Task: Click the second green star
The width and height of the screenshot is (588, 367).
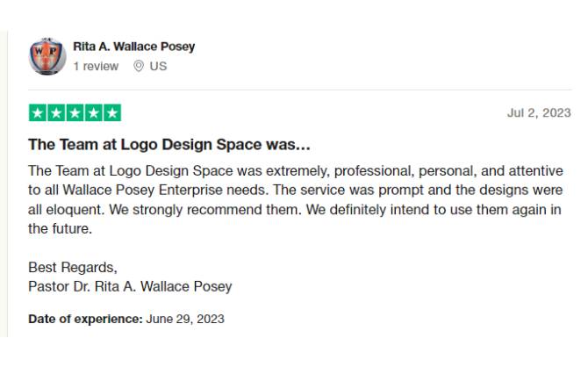Action: pyautogui.click(x=56, y=112)
